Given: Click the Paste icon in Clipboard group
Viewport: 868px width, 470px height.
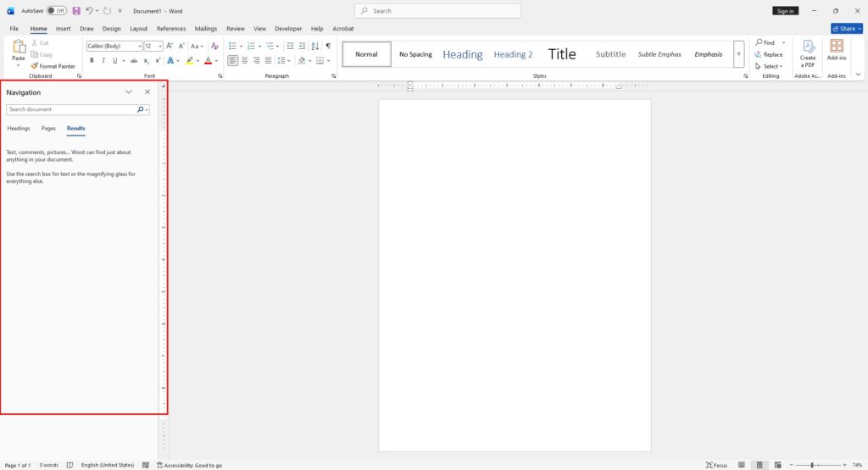Looking at the screenshot, I should click(x=19, y=47).
